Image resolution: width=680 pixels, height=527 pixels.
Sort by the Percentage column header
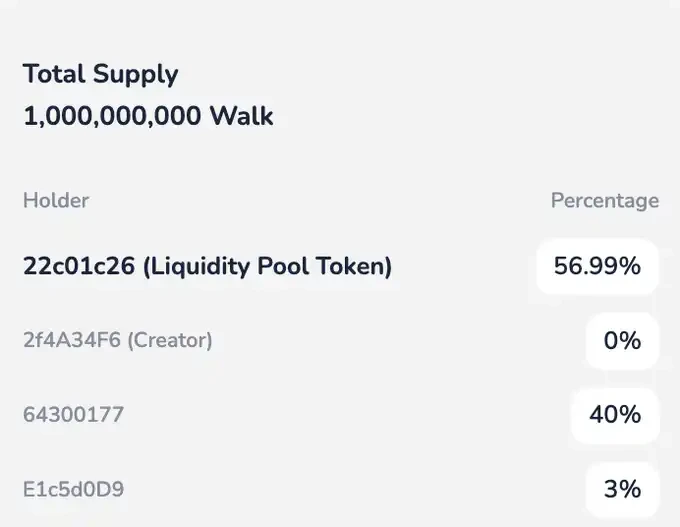pos(604,200)
